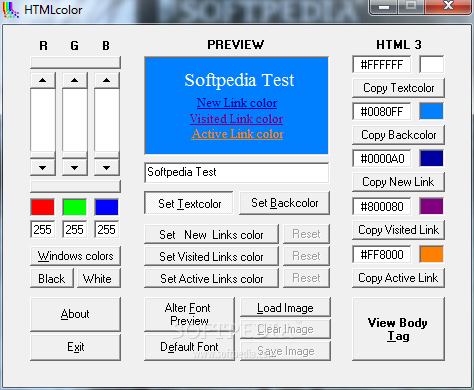This screenshot has height=390, width=474.
Task: Click Copy Visited Link button
Action: [x=398, y=230]
